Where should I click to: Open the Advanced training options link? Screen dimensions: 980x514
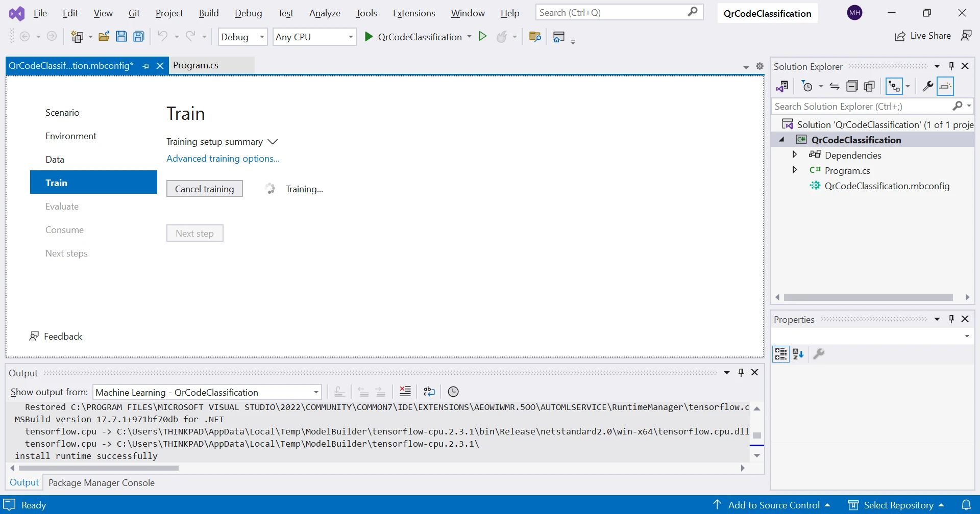pyautogui.click(x=223, y=159)
